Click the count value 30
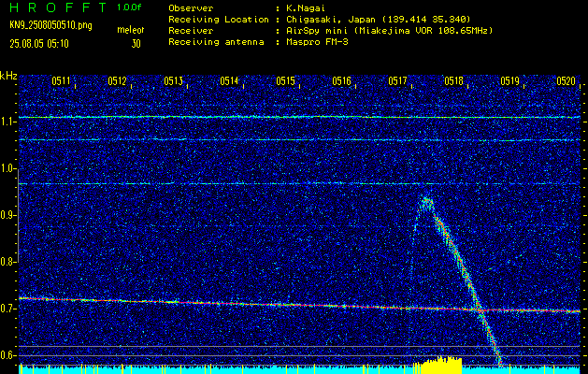588x374 pixels. tap(136, 44)
